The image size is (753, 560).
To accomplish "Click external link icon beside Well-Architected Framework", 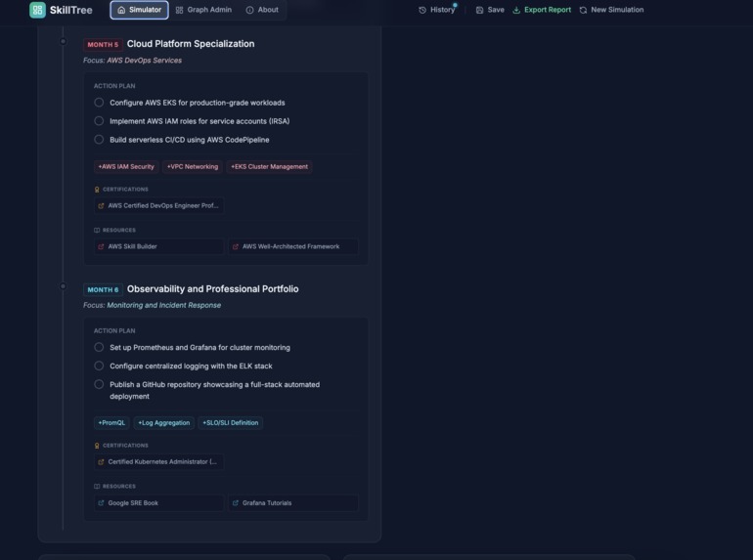I will (x=236, y=246).
